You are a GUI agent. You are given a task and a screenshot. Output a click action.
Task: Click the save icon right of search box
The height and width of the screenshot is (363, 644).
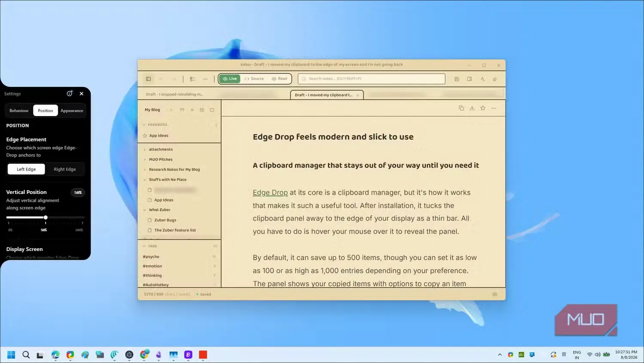457,79
